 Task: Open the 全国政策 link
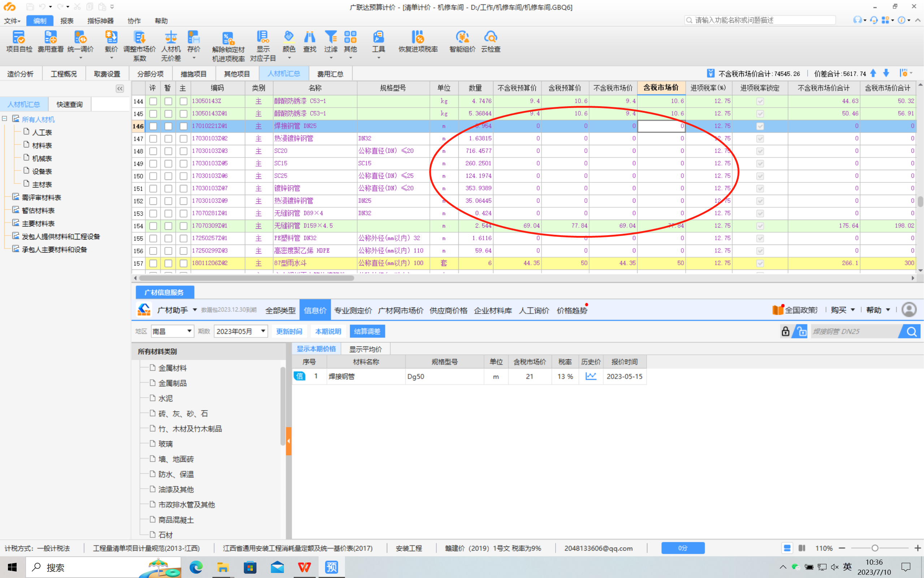click(x=795, y=310)
